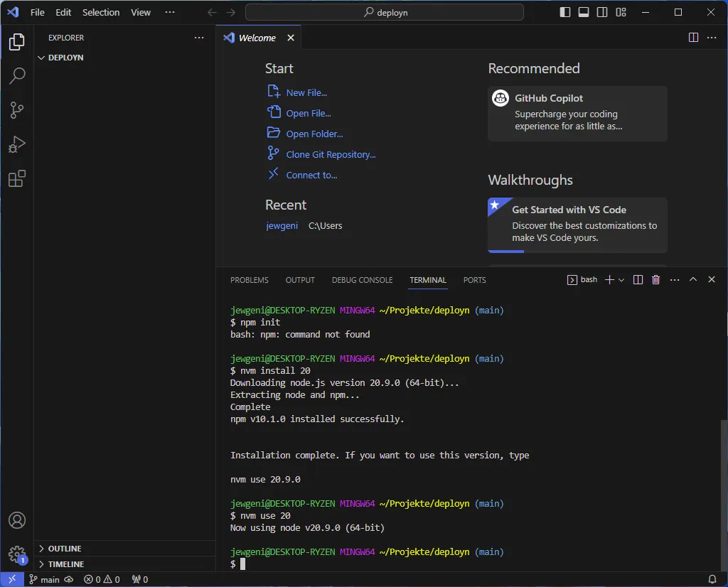The image size is (728, 587).
Task: Kill the terminal with trash icon
Action: (655, 279)
